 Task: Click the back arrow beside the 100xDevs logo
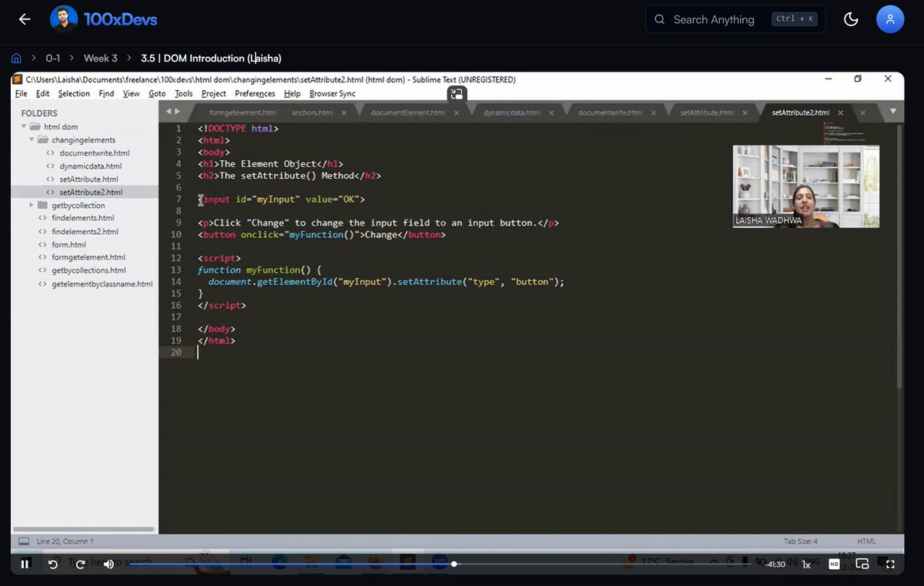click(x=24, y=19)
